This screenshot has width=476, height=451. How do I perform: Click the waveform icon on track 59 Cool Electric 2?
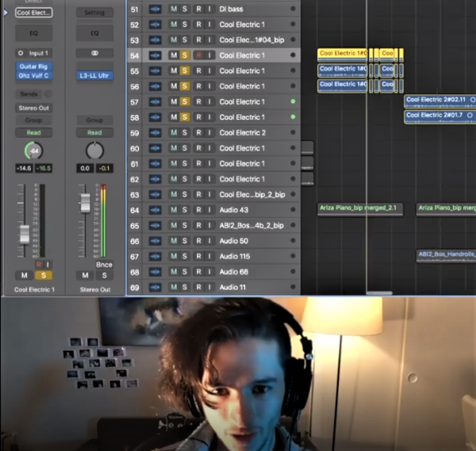pos(155,132)
